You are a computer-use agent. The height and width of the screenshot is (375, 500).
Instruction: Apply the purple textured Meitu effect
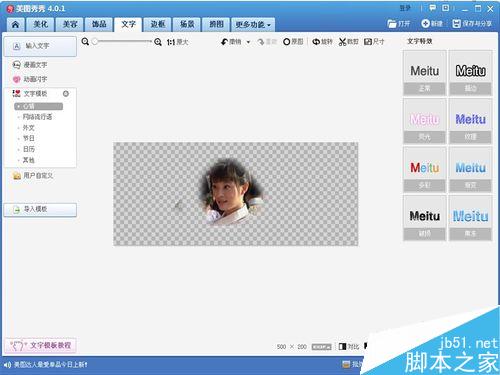pyautogui.click(x=470, y=121)
